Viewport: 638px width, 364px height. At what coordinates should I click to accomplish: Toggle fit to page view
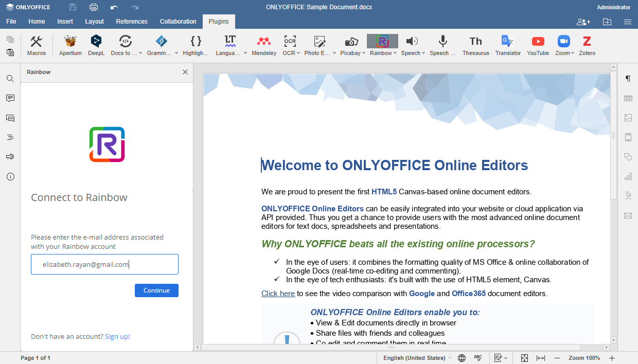point(524,358)
